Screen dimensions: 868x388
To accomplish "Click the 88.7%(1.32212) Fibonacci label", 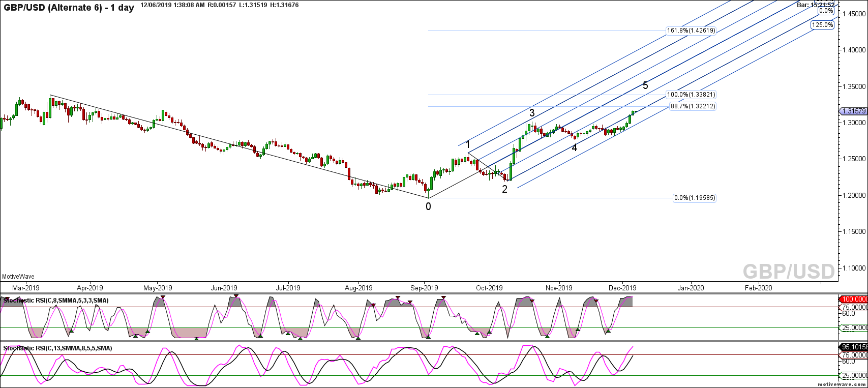I will coord(693,106).
